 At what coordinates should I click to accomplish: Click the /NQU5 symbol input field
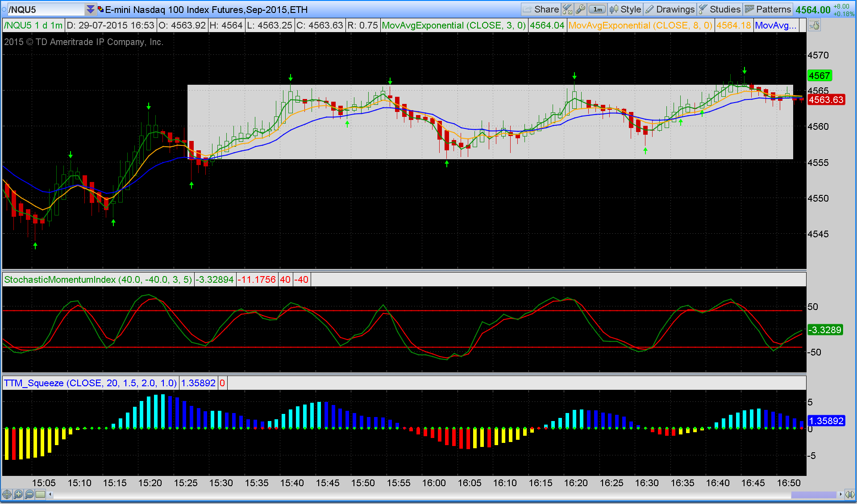(x=45, y=9)
